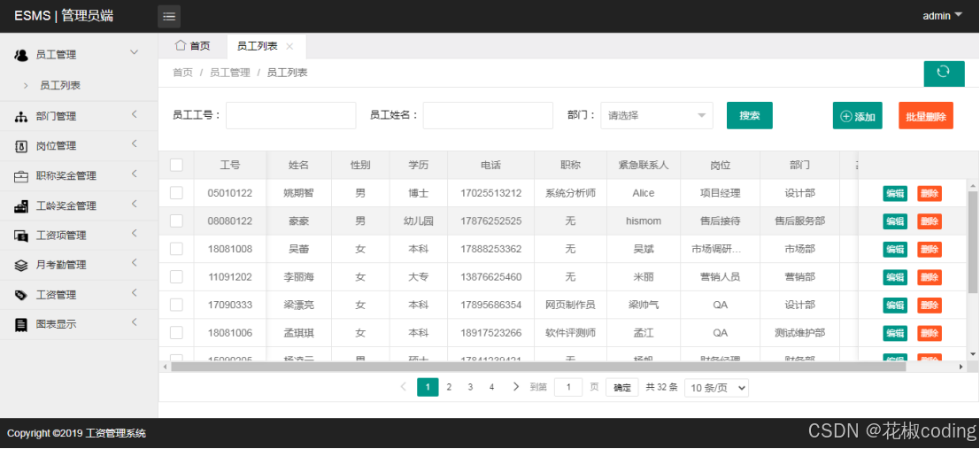Click the 工号 column header

[x=230, y=165]
